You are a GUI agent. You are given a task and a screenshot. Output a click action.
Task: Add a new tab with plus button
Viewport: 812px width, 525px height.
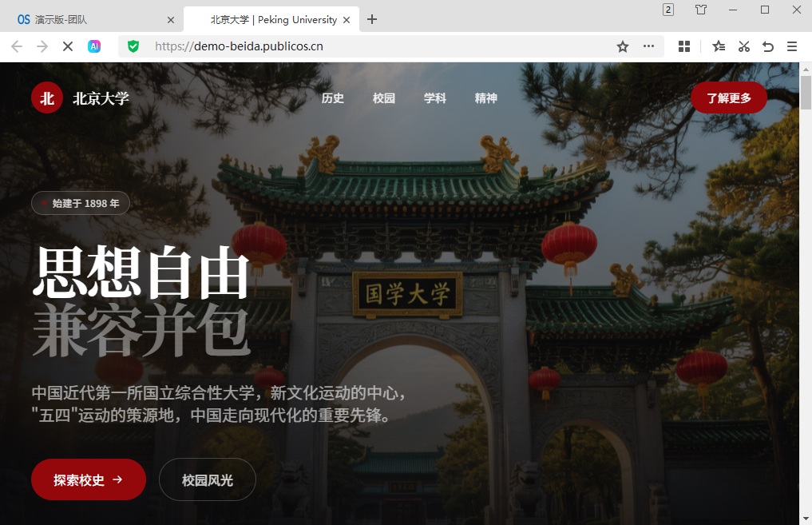coord(372,19)
